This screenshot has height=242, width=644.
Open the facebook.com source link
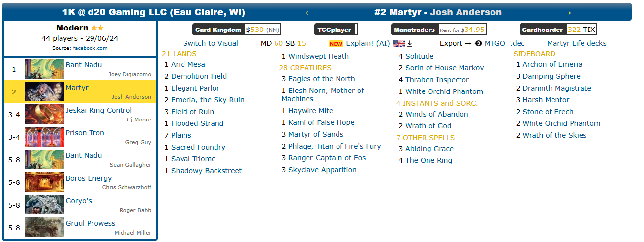point(90,48)
